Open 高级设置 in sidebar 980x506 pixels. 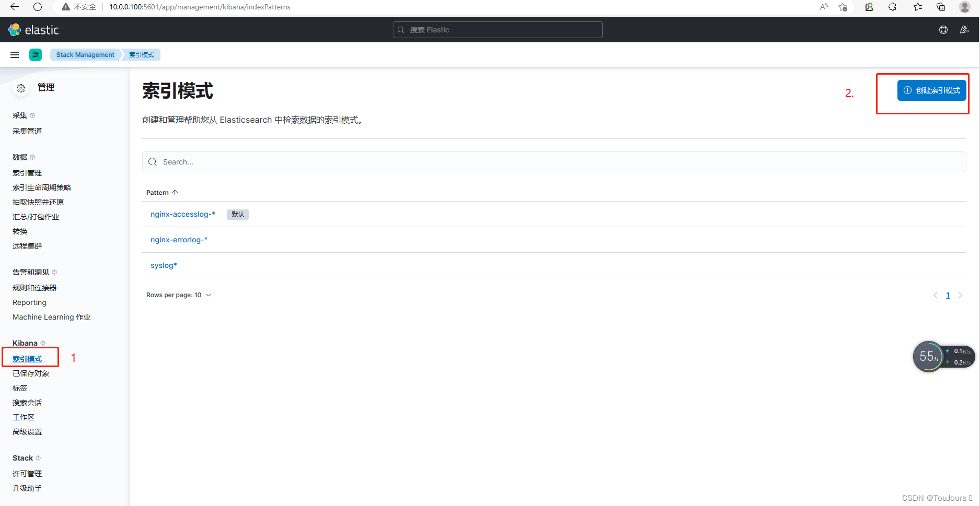pyautogui.click(x=27, y=432)
